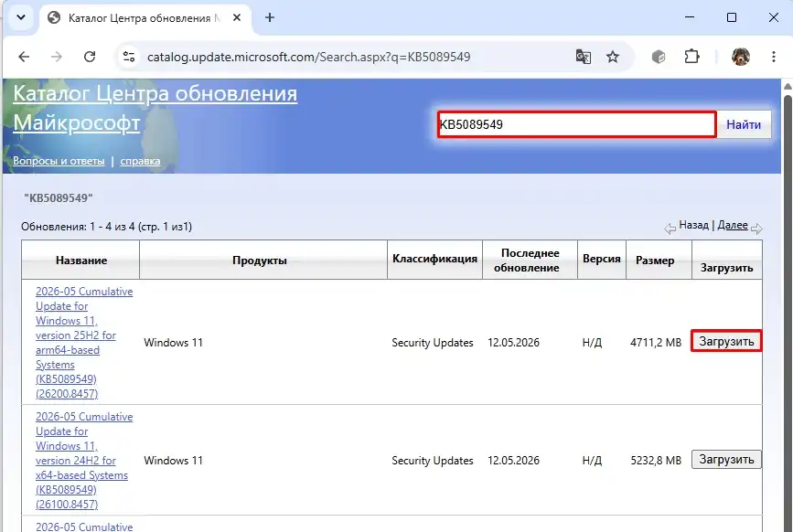This screenshot has width=793, height=532.
Task: Click the KB5089549 search field
Action: [x=576, y=124]
